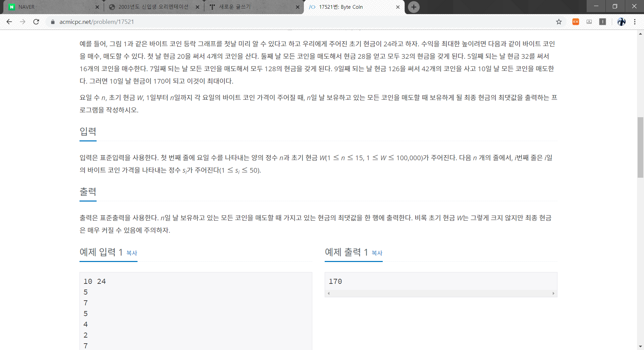Switch to the 2003년도 신입생 오리엔테이션 tab
The width and height of the screenshot is (644, 350).
click(x=153, y=7)
